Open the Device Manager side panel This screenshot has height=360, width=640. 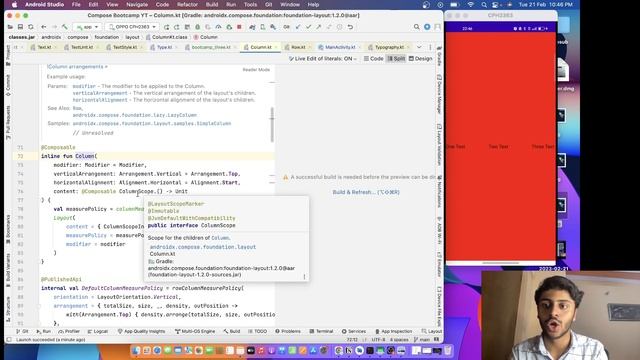tap(439, 94)
